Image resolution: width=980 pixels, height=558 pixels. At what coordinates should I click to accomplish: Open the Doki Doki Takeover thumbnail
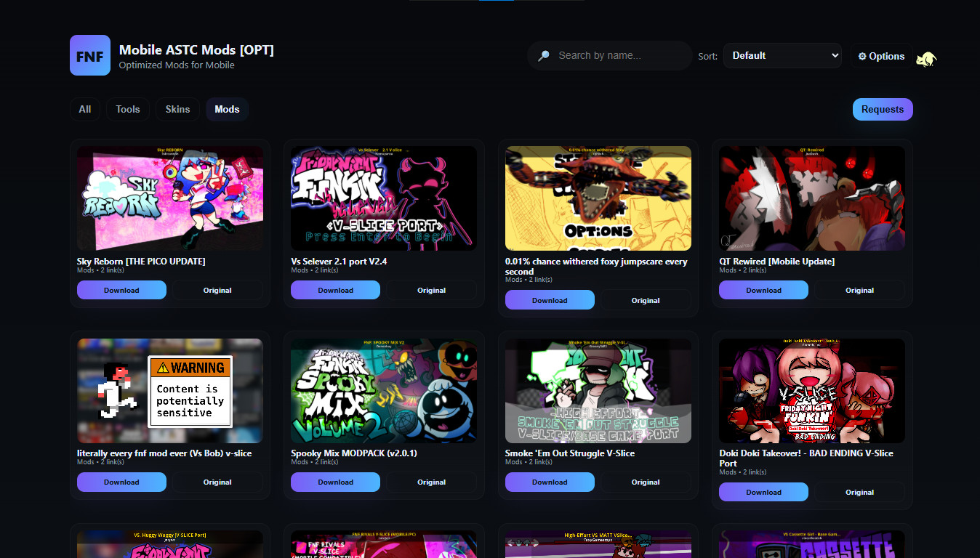tap(812, 391)
